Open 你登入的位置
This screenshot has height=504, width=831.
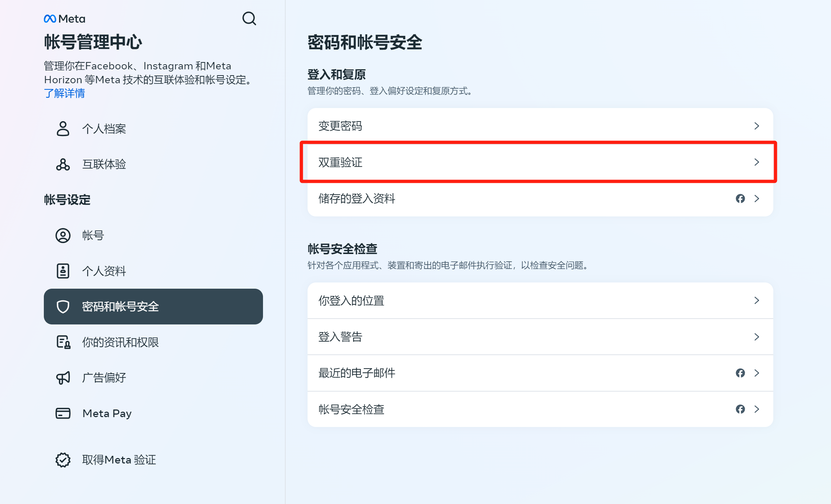540,300
